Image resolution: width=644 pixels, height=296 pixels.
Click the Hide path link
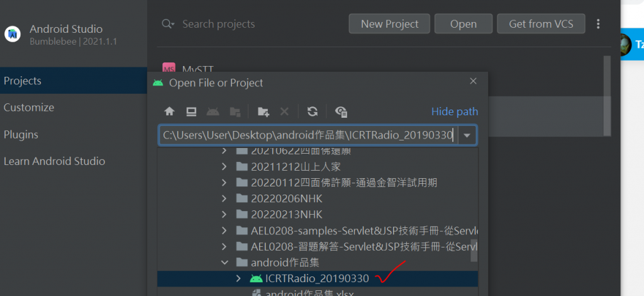point(455,111)
